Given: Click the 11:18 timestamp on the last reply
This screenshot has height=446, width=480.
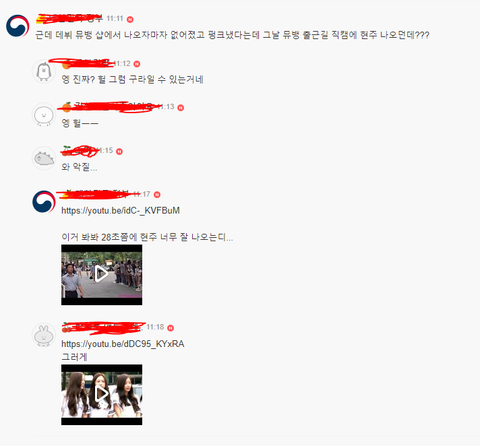Looking at the screenshot, I should click(x=155, y=327).
